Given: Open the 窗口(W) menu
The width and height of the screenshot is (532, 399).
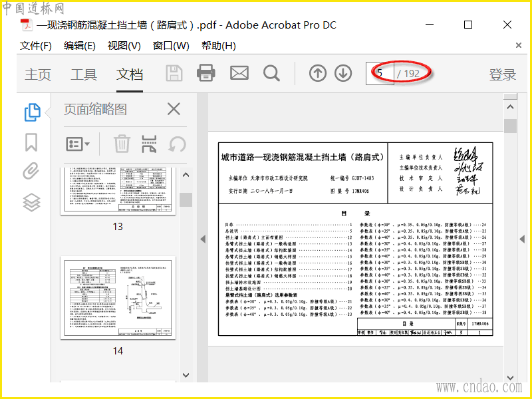Looking at the screenshot, I should pyautogui.click(x=171, y=46).
